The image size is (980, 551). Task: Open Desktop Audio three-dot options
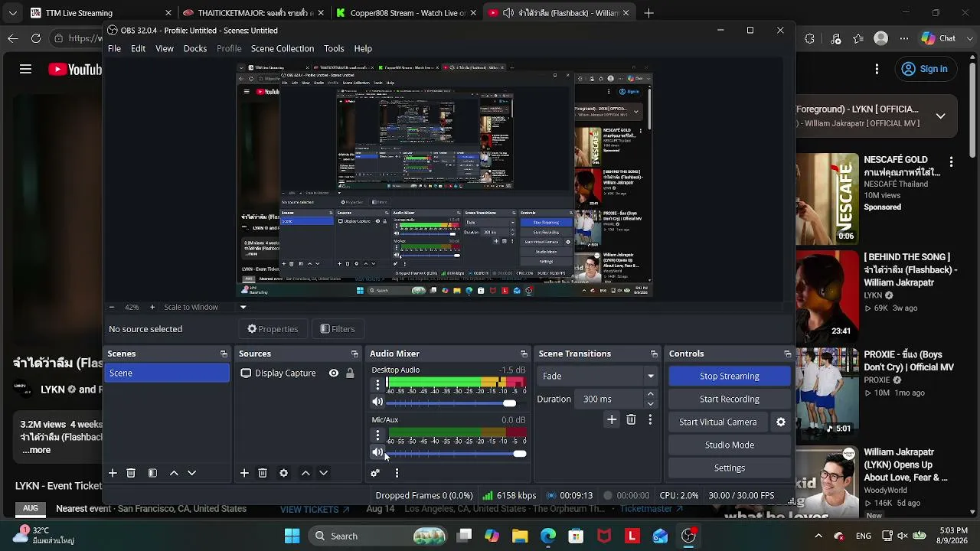pyautogui.click(x=377, y=385)
